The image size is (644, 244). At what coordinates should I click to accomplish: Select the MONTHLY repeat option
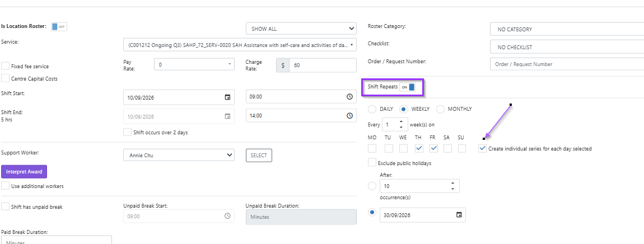click(440, 109)
